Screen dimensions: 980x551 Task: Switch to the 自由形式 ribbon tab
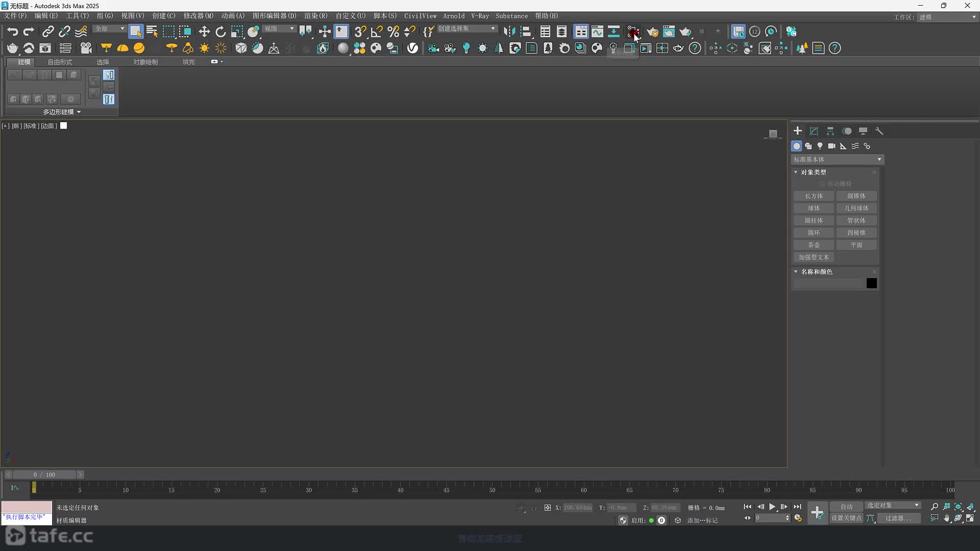60,62
